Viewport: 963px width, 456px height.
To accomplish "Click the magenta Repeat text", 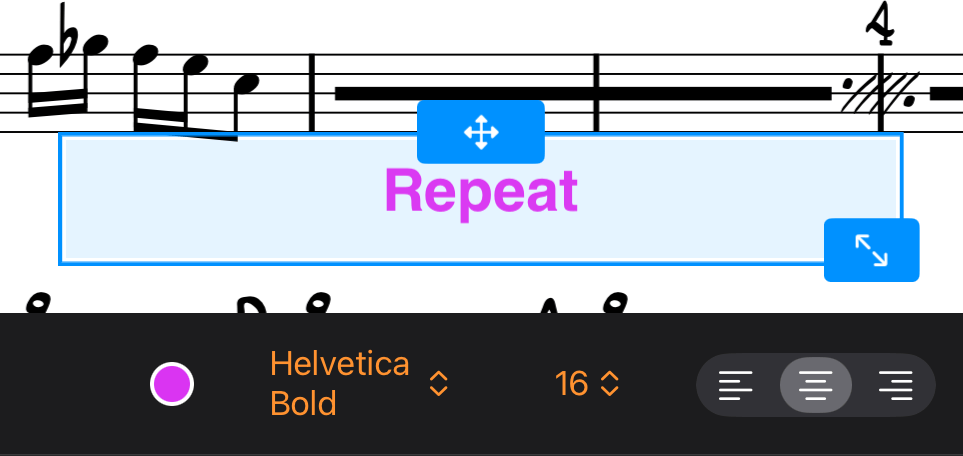I will coord(481,192).
